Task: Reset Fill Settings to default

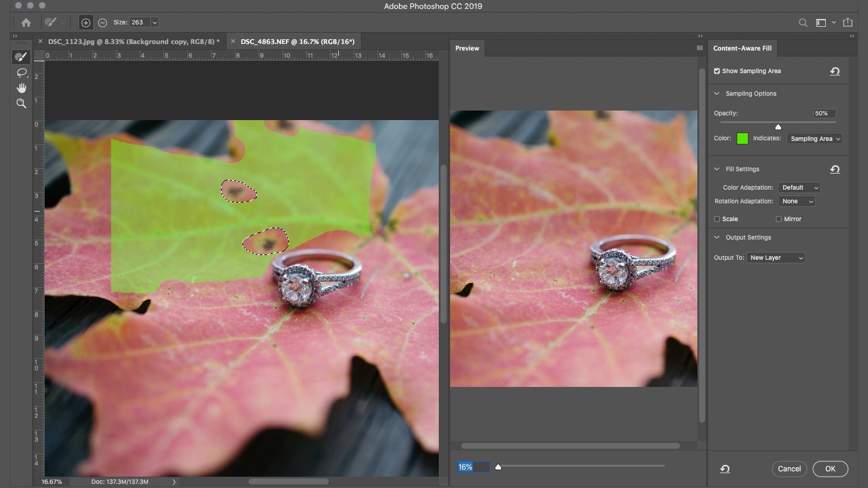Action: (835, 169)
